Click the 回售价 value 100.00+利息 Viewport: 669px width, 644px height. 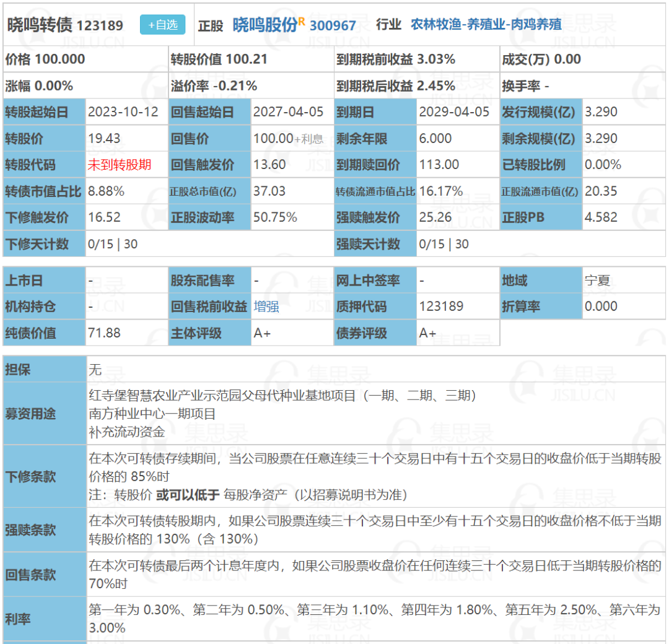pos(289,138)
